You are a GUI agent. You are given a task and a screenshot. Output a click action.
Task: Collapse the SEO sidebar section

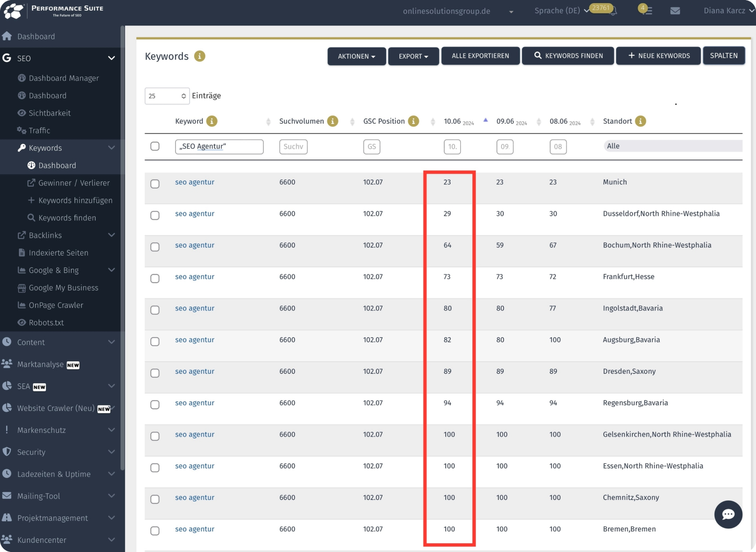pos(111,58)
